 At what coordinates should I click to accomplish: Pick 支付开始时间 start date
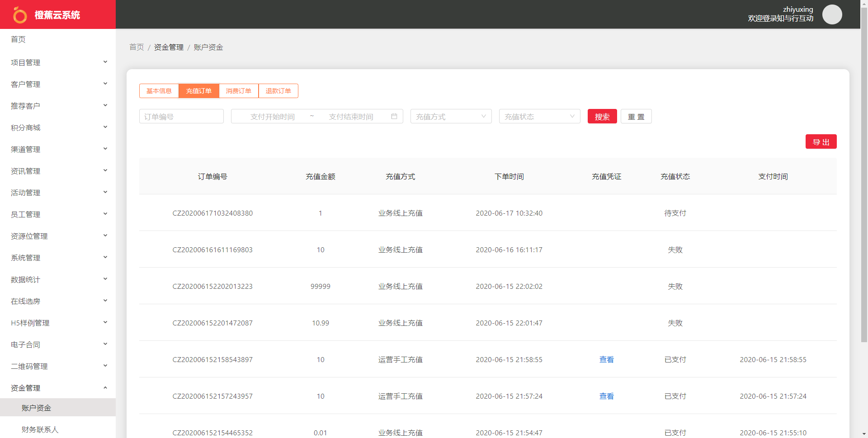click(272, 117)
